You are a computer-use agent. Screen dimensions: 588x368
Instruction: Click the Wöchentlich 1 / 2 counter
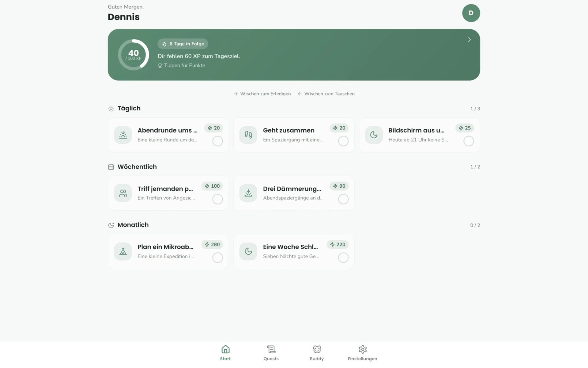pyautogui.click(x=475, y=167)
